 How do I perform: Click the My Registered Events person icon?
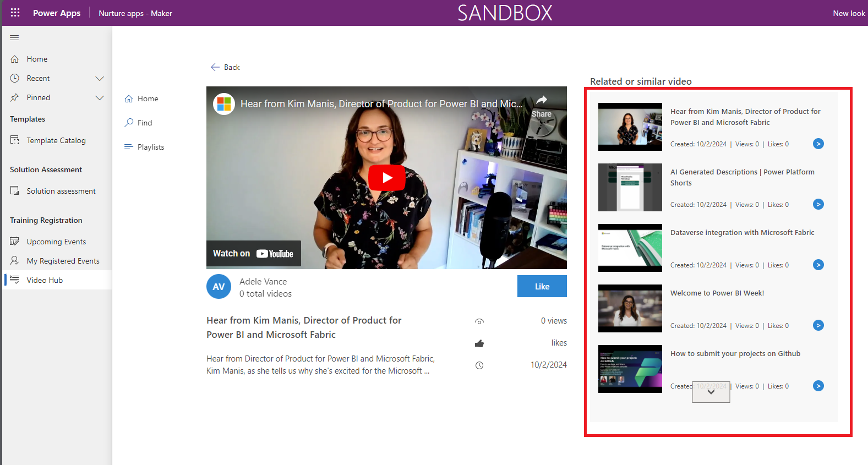(x=15, y=261)
